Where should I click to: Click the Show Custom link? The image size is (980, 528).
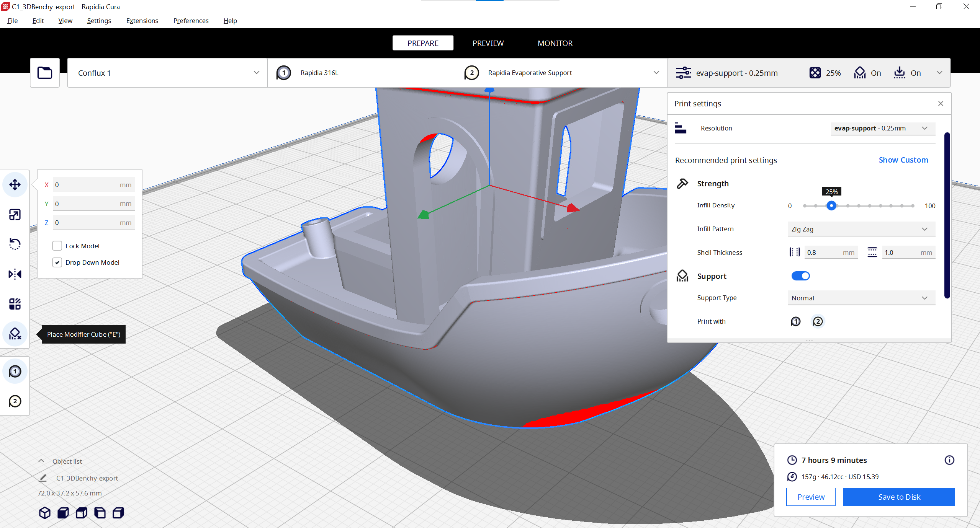tap(903, 160)
